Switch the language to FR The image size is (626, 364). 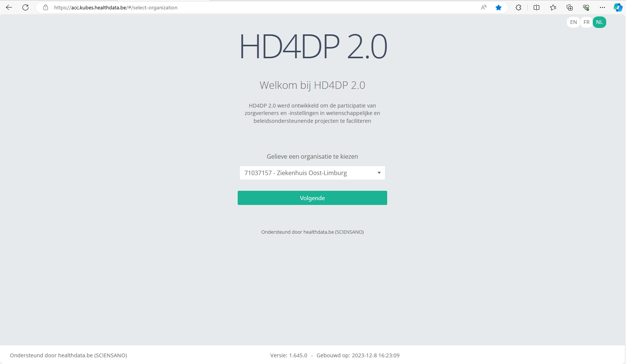pos(586,22)
